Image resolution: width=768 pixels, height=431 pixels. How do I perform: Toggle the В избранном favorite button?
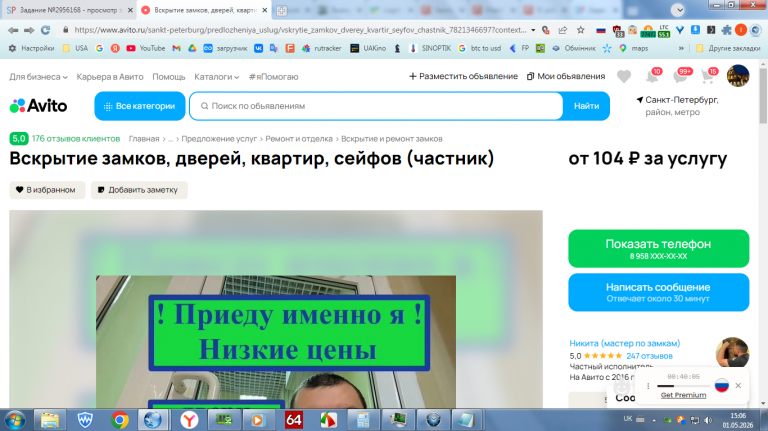pyautogui.click(x=47, y=190)
